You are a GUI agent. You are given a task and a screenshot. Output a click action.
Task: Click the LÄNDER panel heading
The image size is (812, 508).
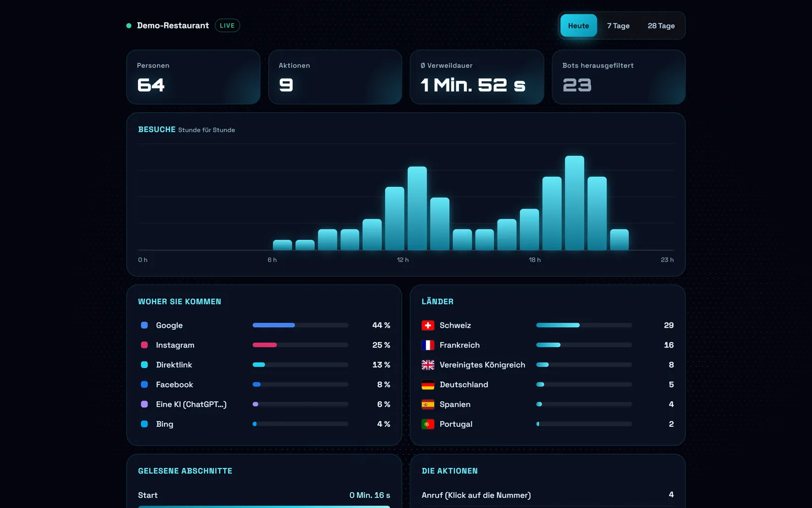[x=437, y=301]
